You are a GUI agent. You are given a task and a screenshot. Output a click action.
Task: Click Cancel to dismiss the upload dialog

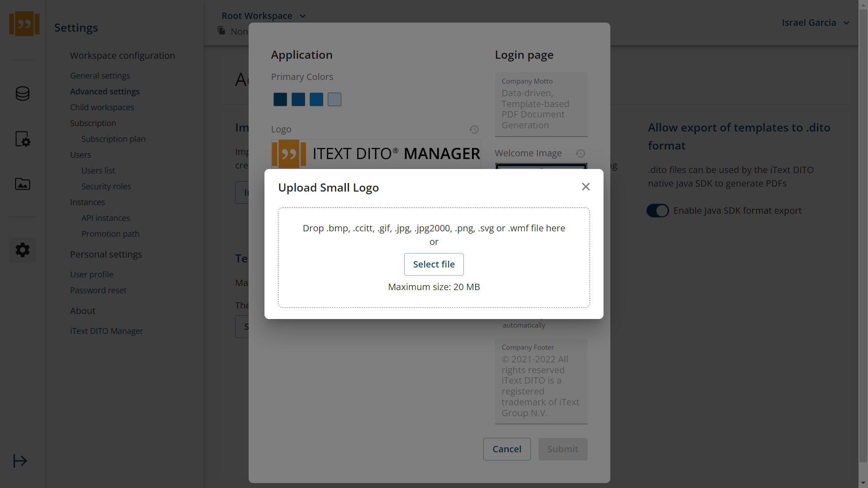click(507, 449)
